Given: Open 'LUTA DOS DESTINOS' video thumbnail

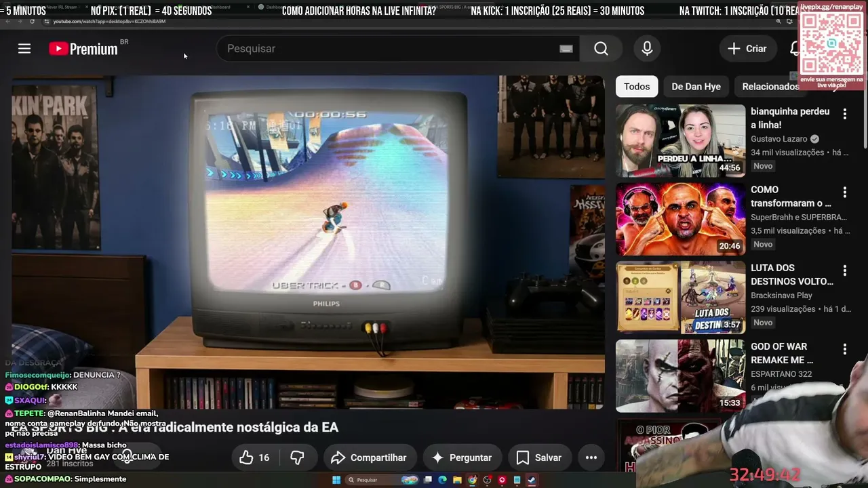Looking at the screenshot, I should pos(680,298).
